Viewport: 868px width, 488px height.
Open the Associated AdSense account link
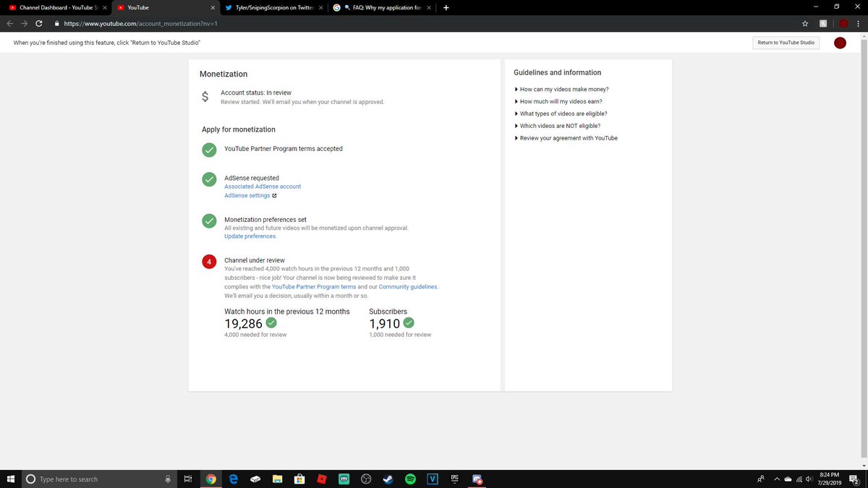pos(263,187)
